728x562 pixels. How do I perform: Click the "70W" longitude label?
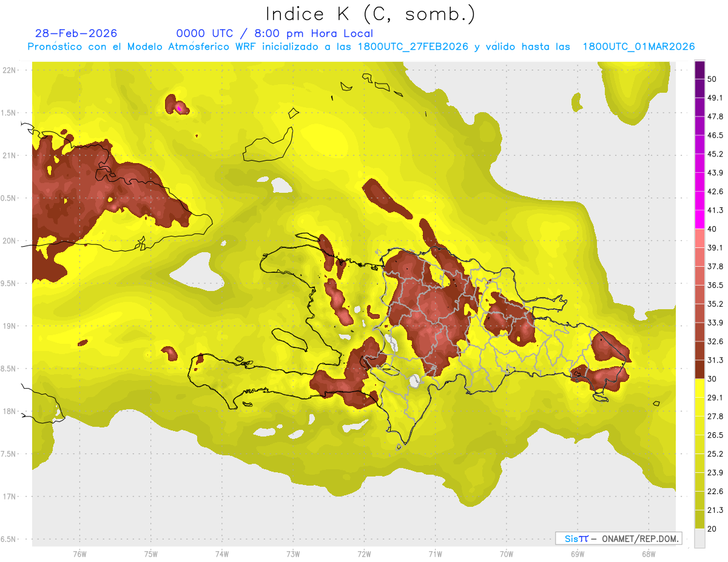coord(506,554)
